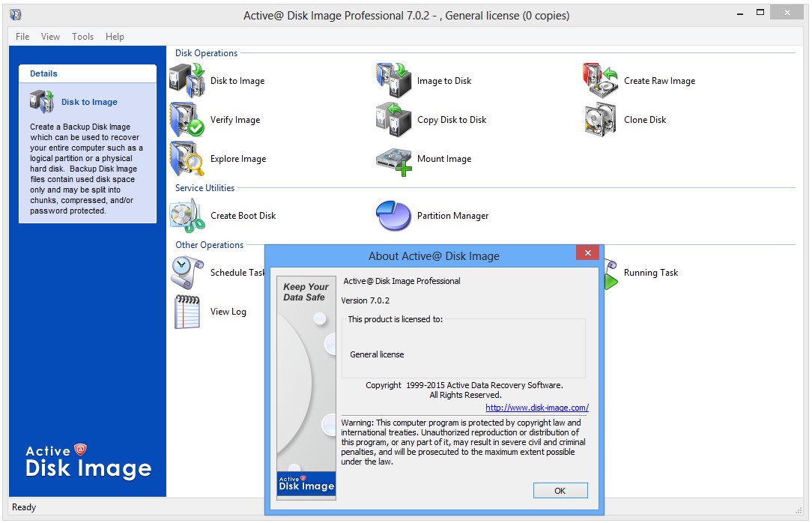Click the Explore Image icon
The width and height of the screenshot is (812, 523).
(187, 158)
